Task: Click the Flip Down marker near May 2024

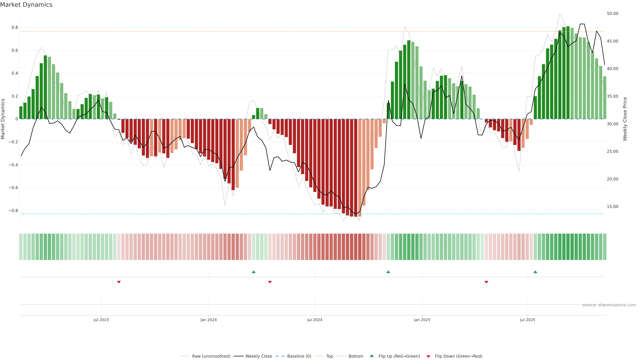Action: click(x=270, y=282)
